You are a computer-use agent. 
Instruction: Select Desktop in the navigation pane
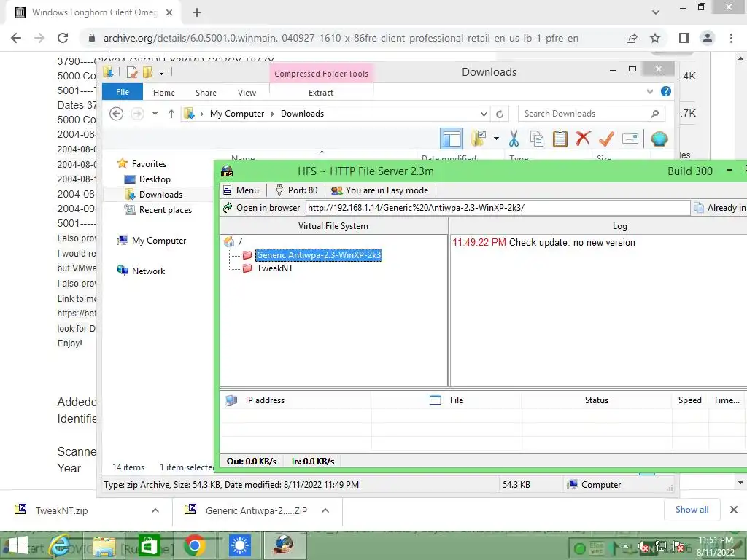[147, 179]
